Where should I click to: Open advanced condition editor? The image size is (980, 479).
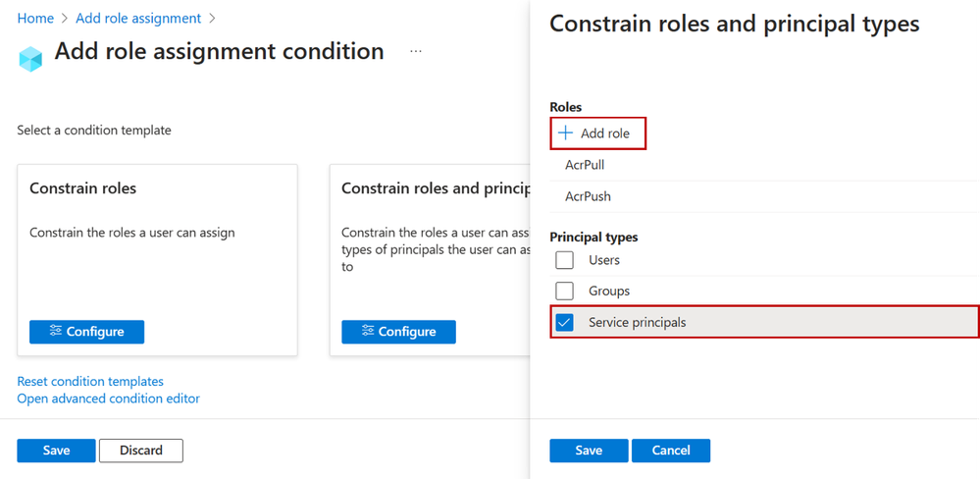coord(108,399)
